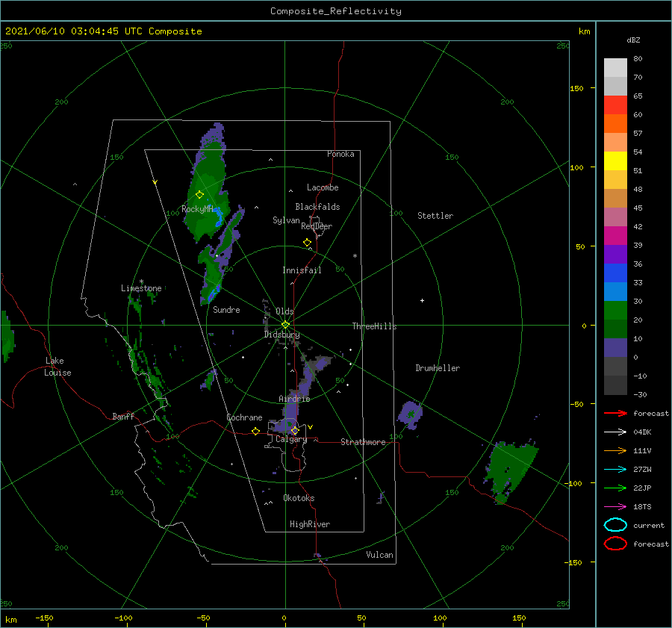This screenshot has width=672, height=628.
Task: Click the cyan current ellipse icon
Action: coord(615,525)
